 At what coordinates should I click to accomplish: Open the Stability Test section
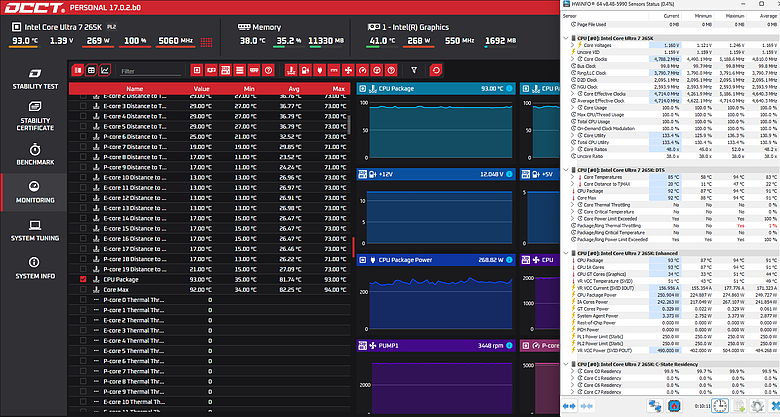point(35,79)
